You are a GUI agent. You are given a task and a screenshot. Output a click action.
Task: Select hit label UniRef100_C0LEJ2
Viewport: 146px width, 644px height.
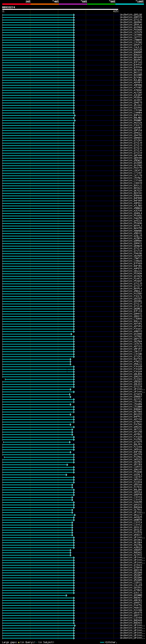[131, 47]
